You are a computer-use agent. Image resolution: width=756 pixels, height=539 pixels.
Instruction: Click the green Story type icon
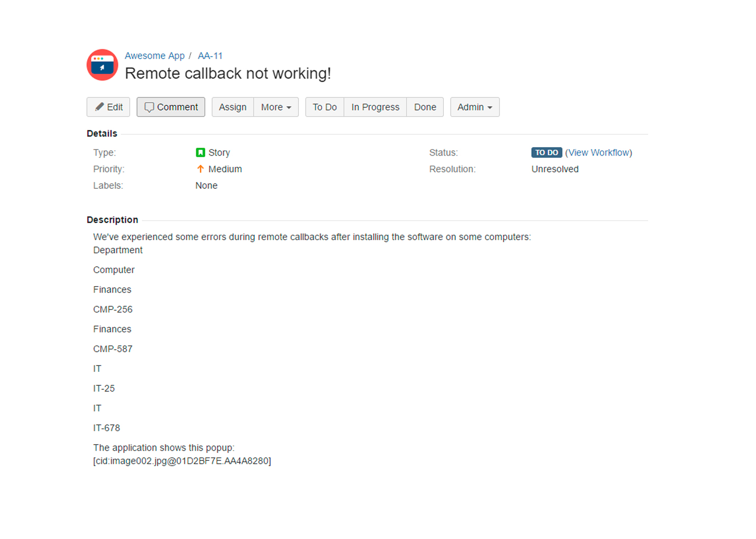coord(200,153)
